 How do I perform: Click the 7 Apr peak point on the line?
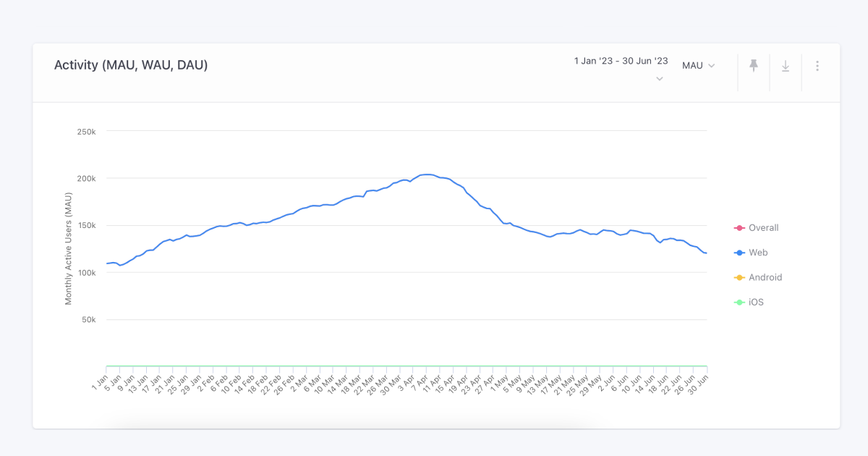coord(428,174)
